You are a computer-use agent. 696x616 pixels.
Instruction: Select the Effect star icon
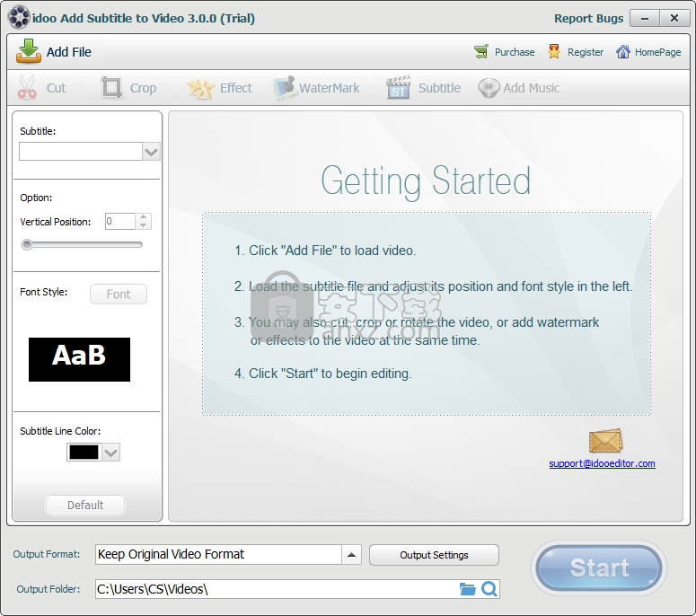pos(200,87)
